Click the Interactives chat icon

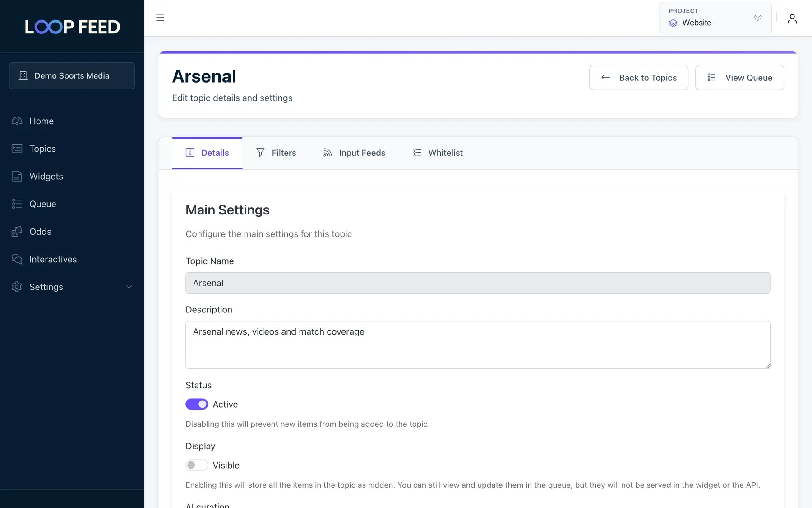coord(17,259)
